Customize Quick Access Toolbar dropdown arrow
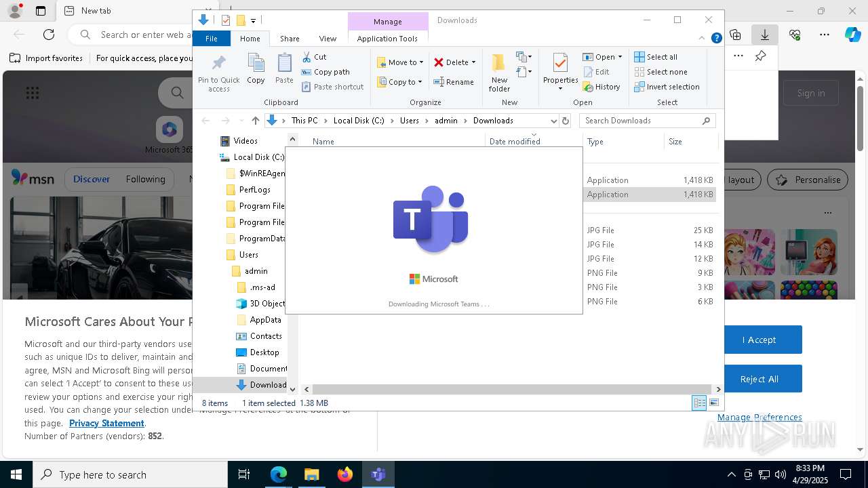This screenshot has width=868, height=488. pos(253,20)
